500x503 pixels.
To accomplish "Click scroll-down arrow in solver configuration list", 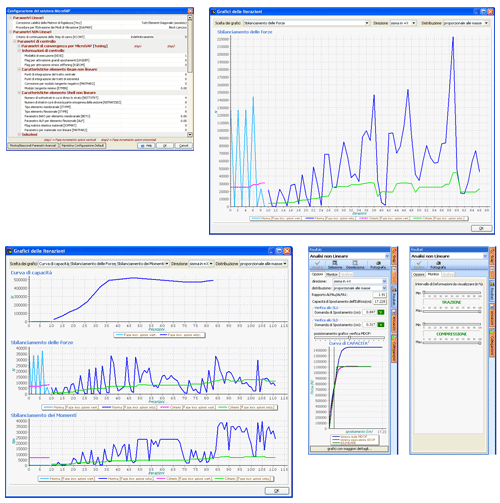I will coord(190,135).
